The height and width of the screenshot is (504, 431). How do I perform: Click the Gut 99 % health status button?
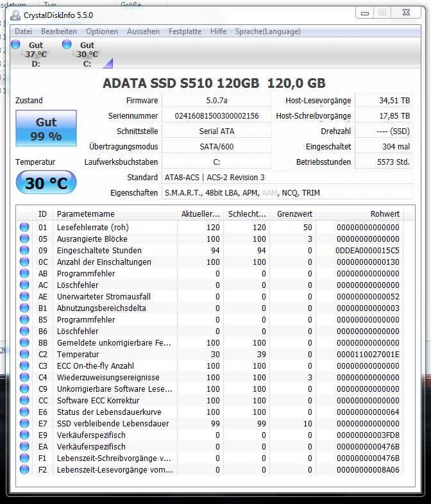[x=46, y=128]
